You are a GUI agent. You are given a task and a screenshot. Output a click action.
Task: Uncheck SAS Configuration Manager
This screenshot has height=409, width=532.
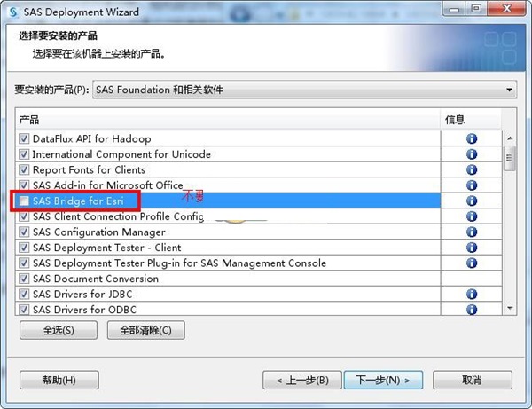click(24, 232)
